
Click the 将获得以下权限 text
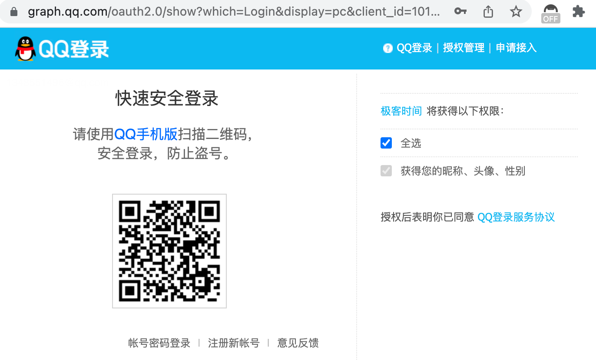tap(465, 111)
